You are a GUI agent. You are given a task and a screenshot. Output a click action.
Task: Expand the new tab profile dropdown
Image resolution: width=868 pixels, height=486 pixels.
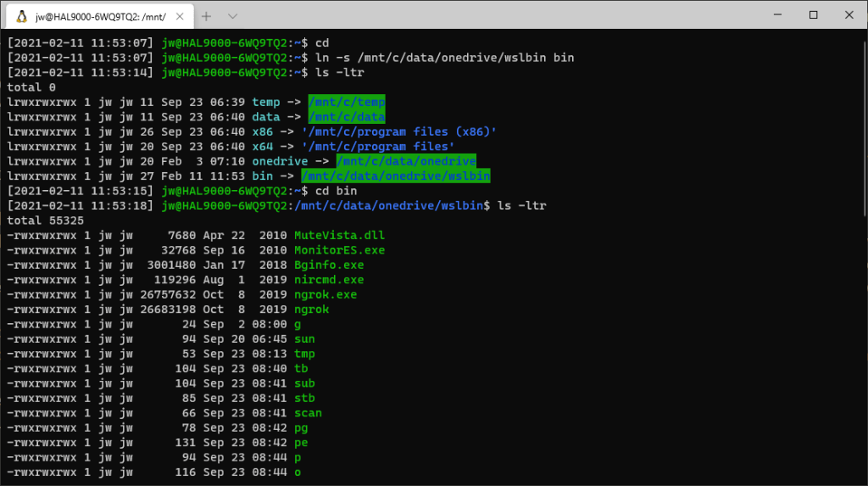tap(233, 16)
